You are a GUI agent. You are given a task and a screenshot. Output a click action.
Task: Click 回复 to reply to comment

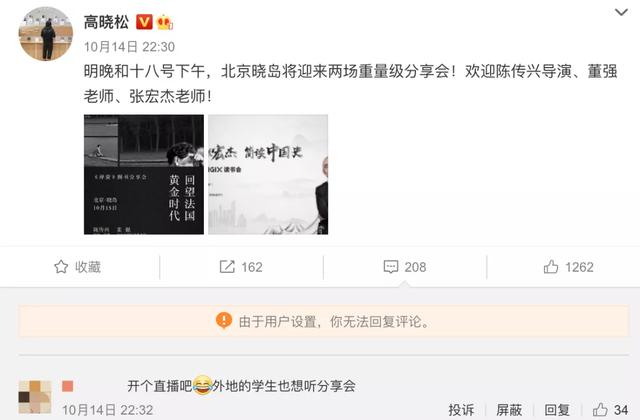tap(557, 410)
